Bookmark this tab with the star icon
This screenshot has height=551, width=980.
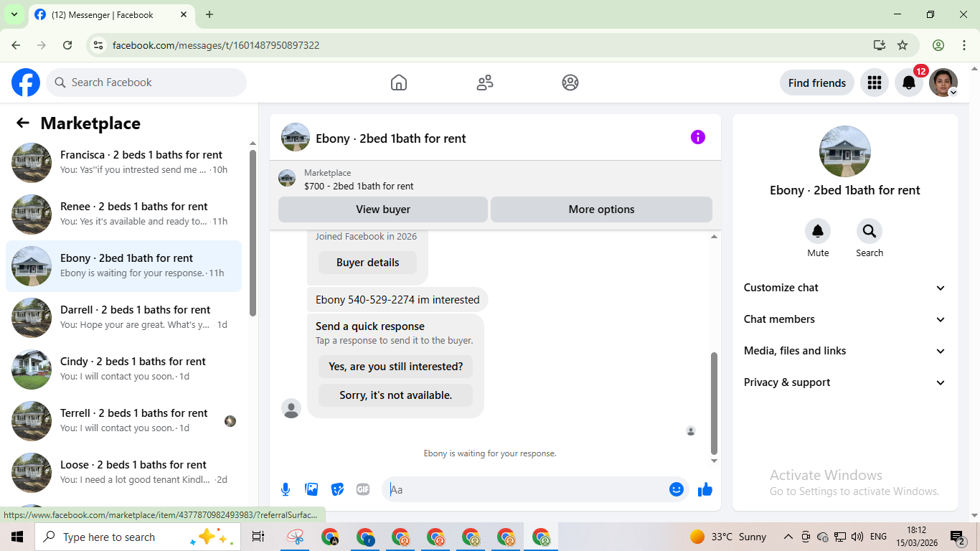(903, 45)
